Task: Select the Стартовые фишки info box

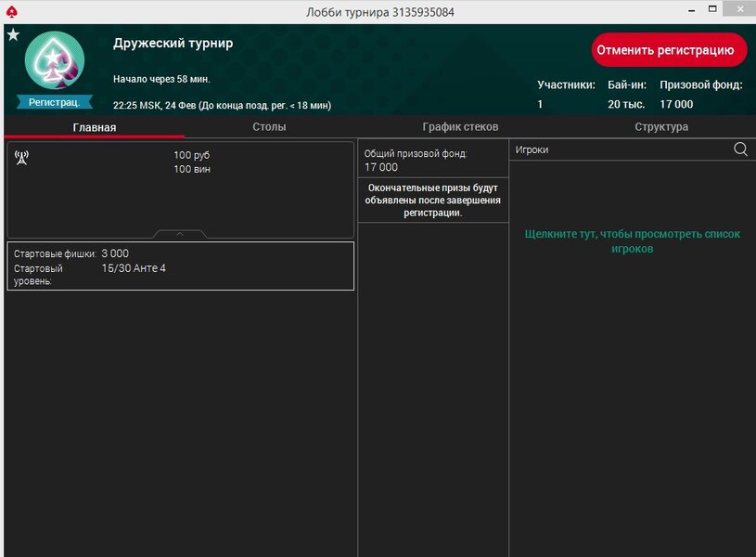Action: tap(180, 266)
